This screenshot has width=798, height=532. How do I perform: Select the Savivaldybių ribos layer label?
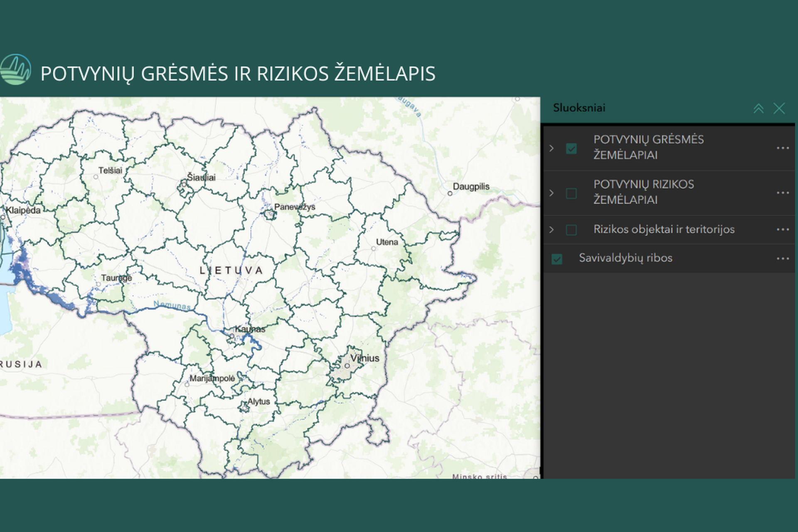626,258
